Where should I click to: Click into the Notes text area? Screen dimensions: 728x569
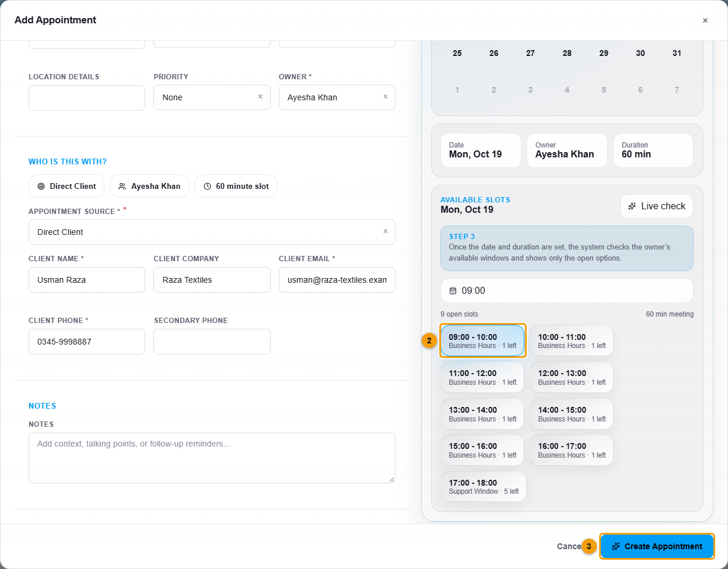point(212,458)
